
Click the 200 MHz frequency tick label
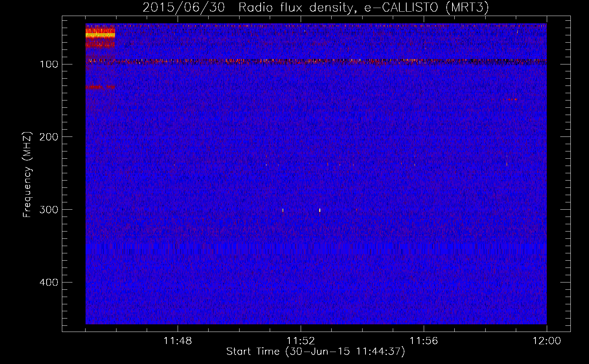tap(49, 137)
